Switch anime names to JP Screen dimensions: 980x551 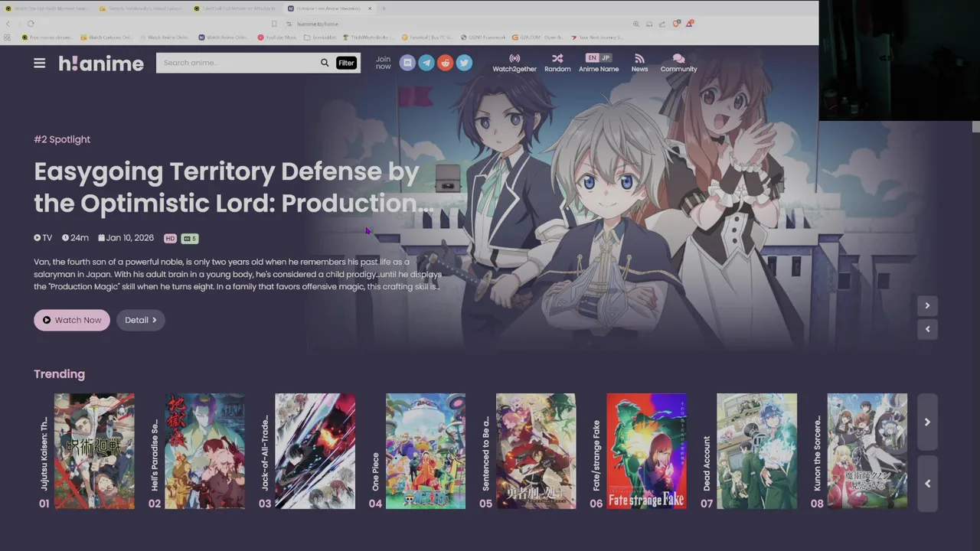coord(606,57)
